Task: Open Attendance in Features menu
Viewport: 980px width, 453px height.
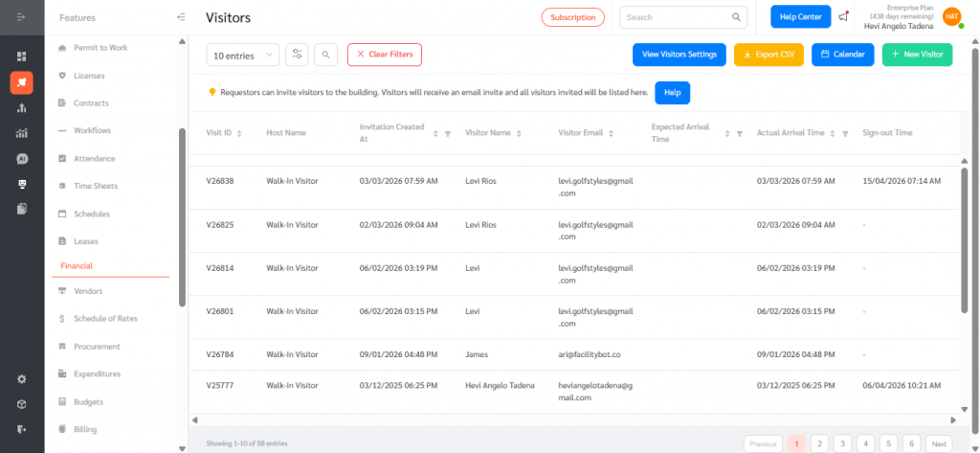Action: point(94,159)
